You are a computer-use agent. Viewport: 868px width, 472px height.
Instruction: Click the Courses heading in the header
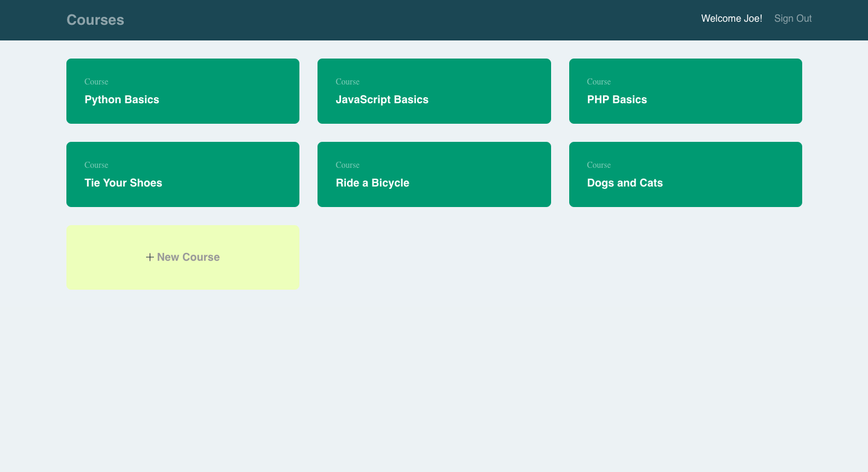point(95,20)
